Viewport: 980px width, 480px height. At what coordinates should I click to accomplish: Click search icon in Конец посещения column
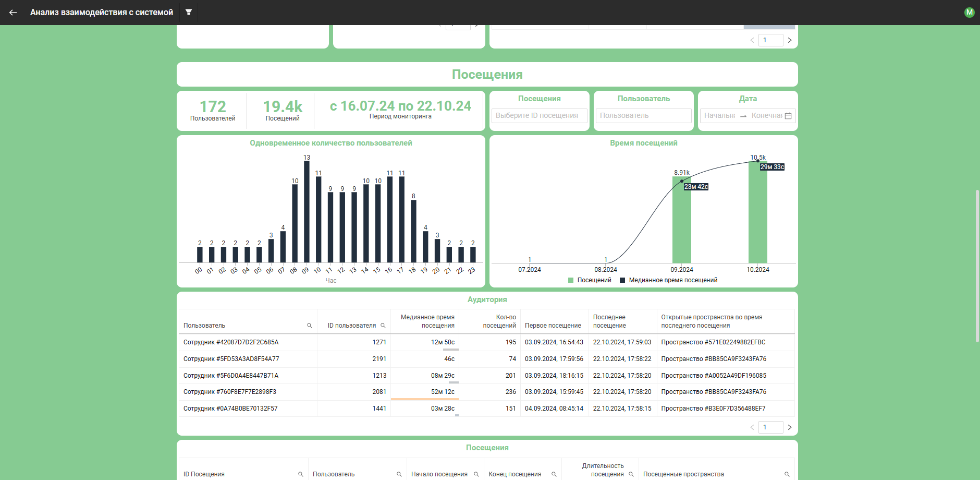(554, 474)
